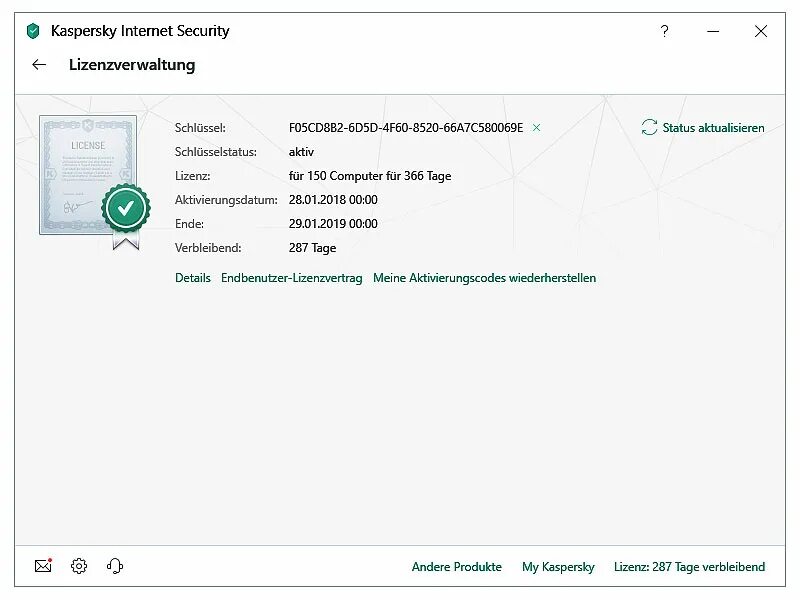800x600 pixels.
Task: Open the Endbenutzer-Lizenzvertrag link
Action: (291, 278)
